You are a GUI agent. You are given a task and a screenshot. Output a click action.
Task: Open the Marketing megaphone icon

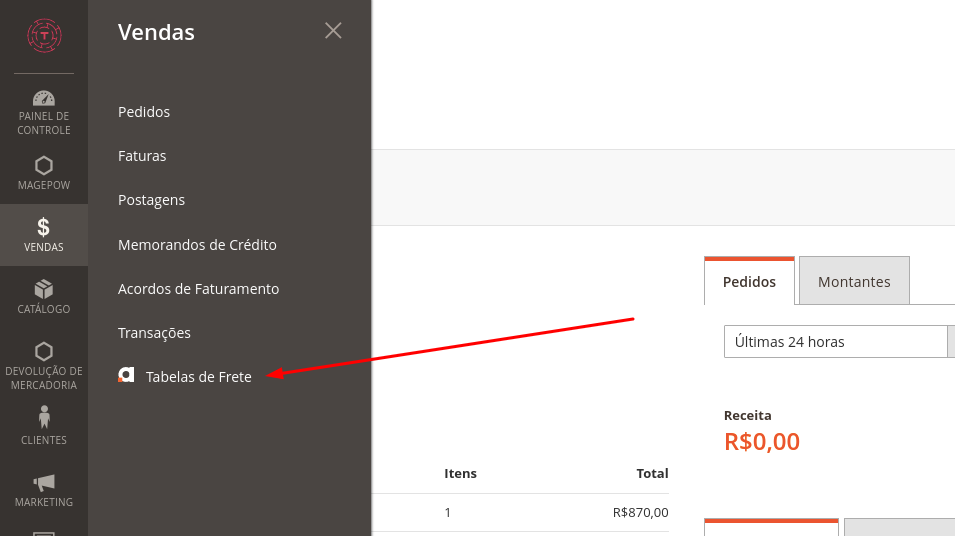tap(44, 483)
